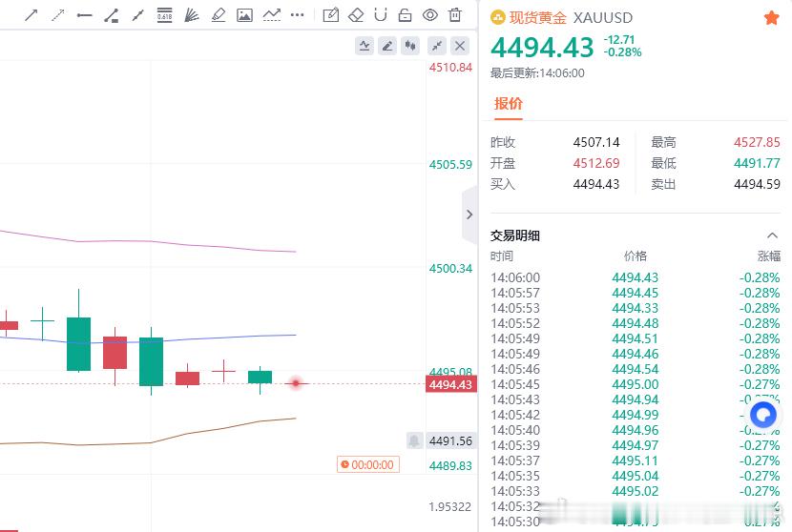This screenshot has height=532, width=792.
Task: Toggle the magnet snap mode
Action: click(x=381, y=15)
